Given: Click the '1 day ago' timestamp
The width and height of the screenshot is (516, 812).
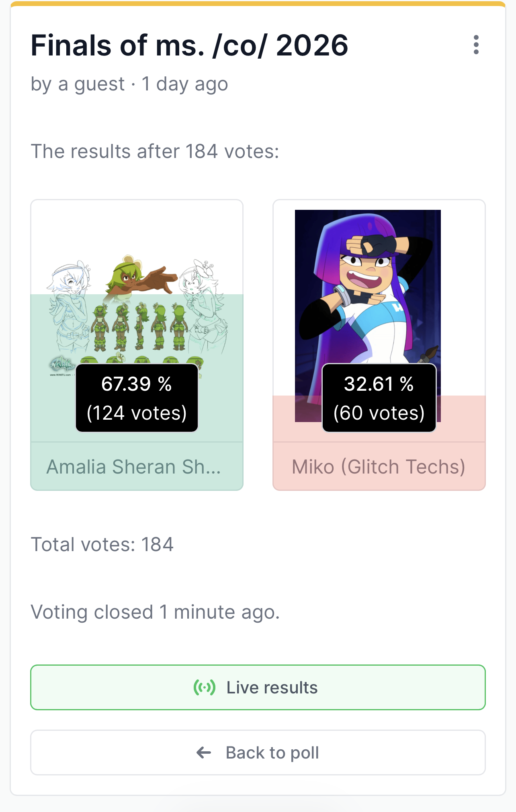Looking at the screenshot, I should point(185,84).
